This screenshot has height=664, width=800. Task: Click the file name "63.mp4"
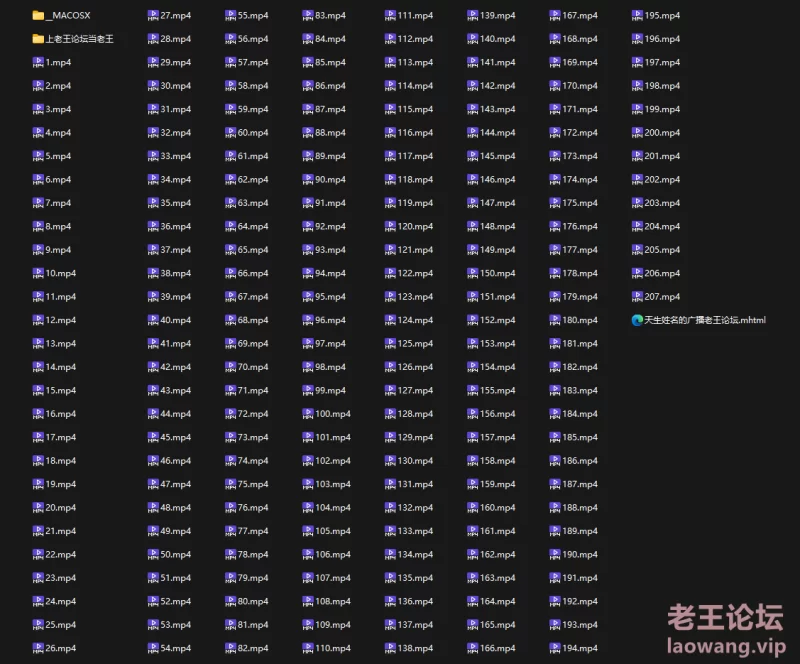pos(253,203)
